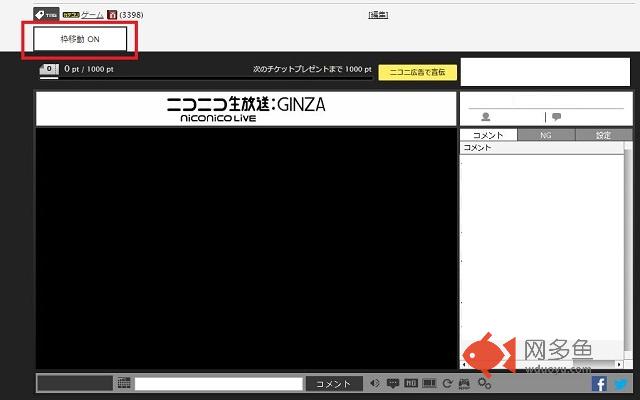640x400 pixels.
Task: Open player settings gear icon
Action: (x=484, y=383)
